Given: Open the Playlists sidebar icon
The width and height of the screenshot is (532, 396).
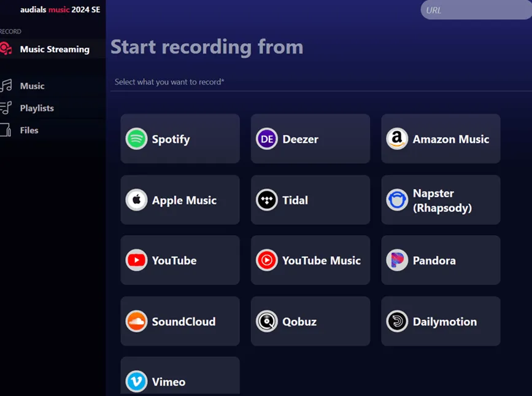Looking at the screenshot, I should (7, 107).
